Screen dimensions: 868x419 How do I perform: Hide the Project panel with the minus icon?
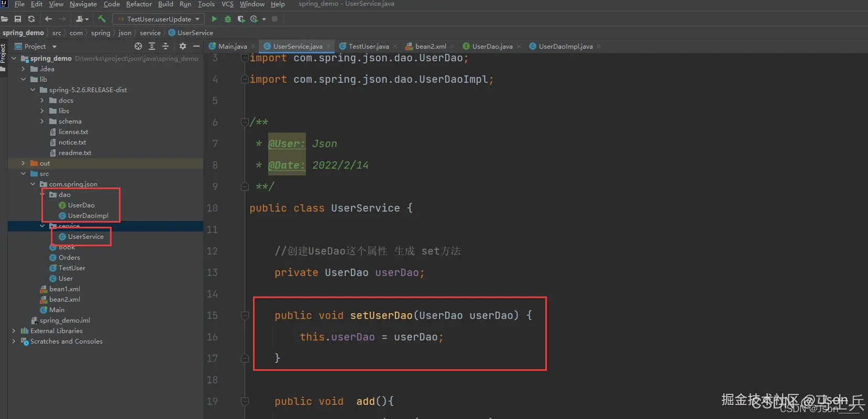pos(196,46)
